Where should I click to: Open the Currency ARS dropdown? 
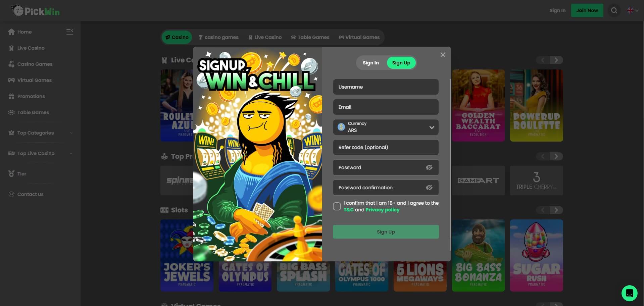(x=386, y=127)
